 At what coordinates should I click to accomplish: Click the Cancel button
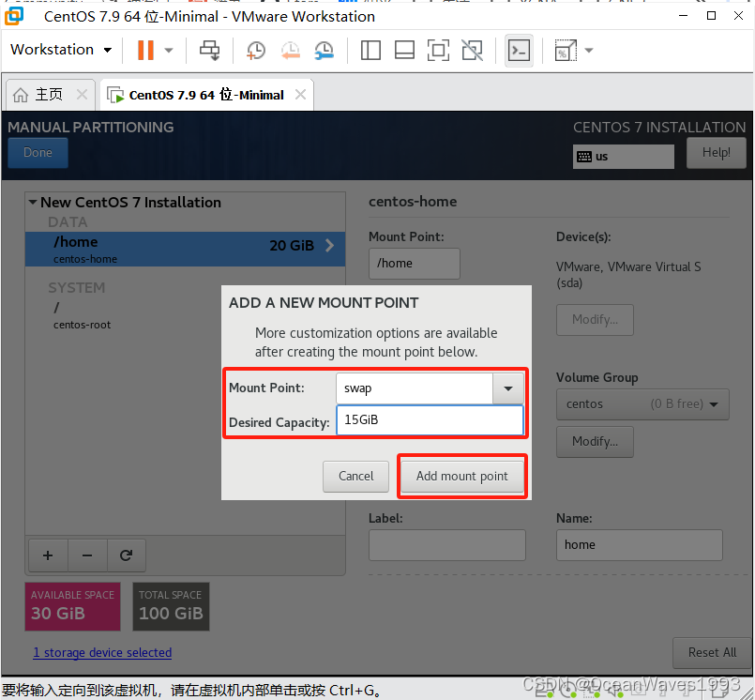(x=355, y=477)
